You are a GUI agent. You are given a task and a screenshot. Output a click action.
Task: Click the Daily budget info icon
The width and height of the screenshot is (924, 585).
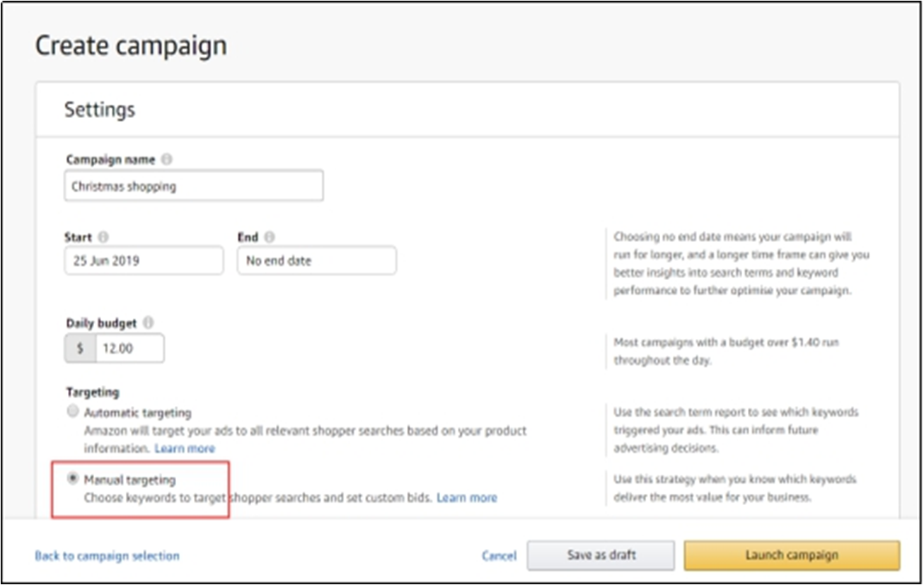pos(148,323)
